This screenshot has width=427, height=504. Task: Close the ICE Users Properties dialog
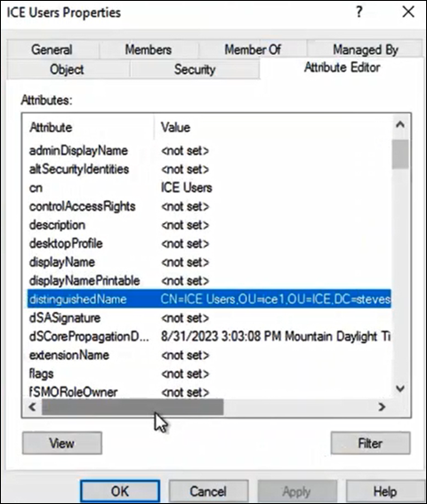408,12
